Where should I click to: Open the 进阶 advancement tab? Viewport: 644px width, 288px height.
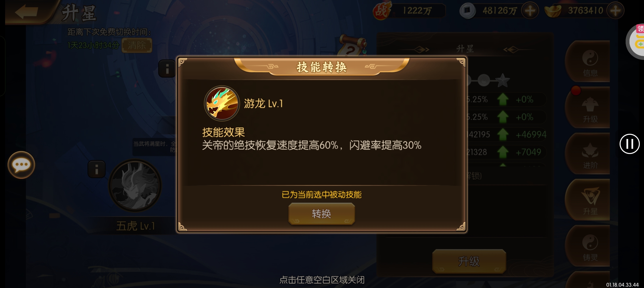590,155
